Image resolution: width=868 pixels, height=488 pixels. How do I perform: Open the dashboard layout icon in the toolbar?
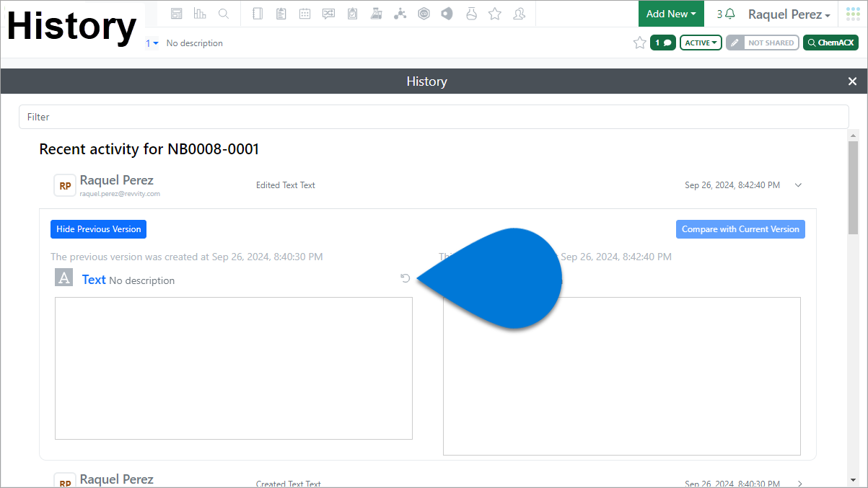pos(177,14)
